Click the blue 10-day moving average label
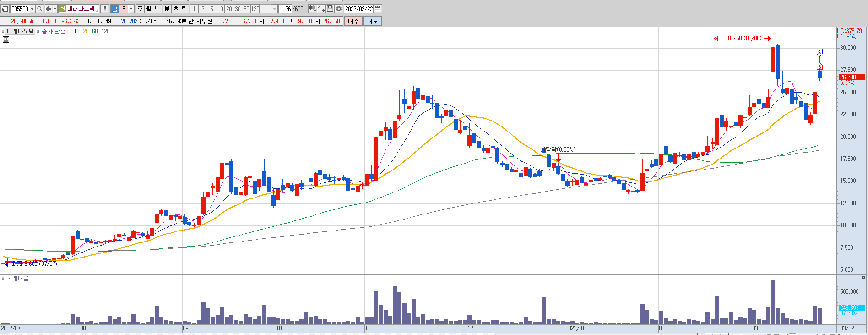Image resolution: width=868 pixels, height=335 pixels. coord(76,31)
